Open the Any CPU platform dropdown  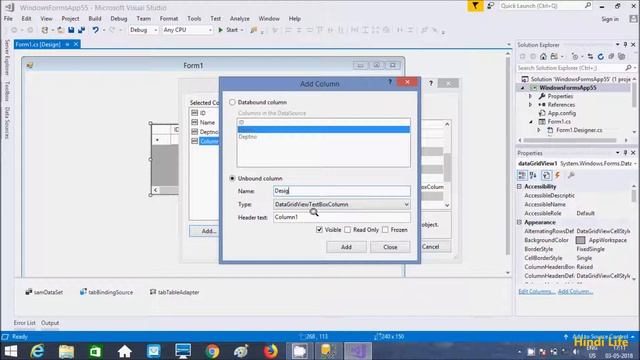pyautogui.click(x=187, y=30)
